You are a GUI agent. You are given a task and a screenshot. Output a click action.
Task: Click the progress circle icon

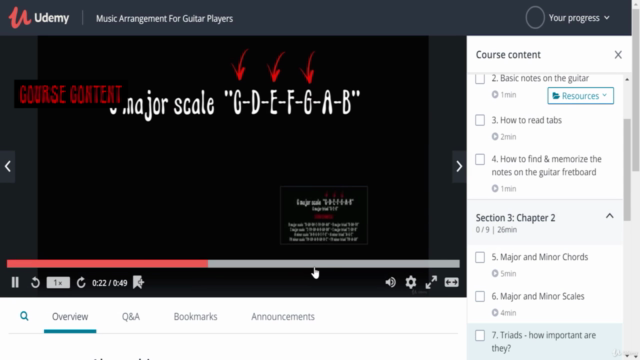[x=535, y=18]
